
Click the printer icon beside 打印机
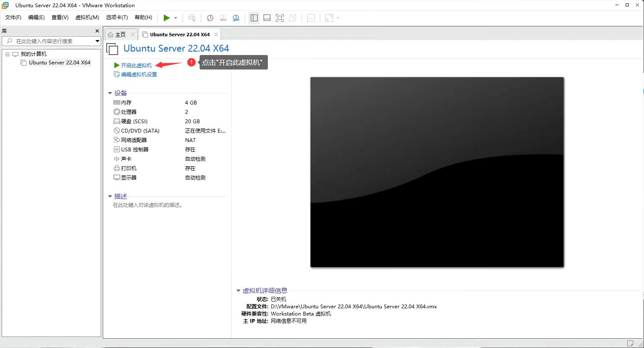[117, 168]
